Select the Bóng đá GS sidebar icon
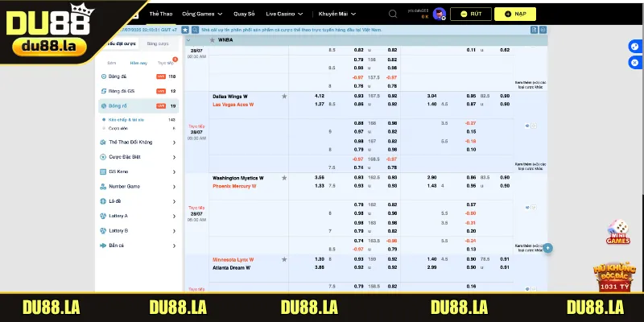644x322 pixels. [x=103, y=91]
